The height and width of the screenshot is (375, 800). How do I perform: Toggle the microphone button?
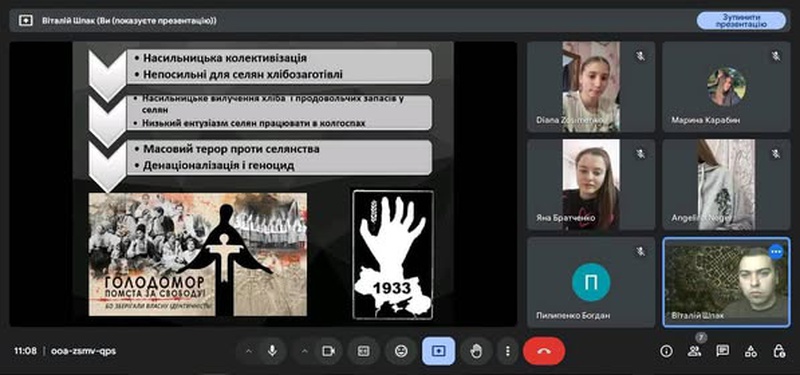(272, 351)
